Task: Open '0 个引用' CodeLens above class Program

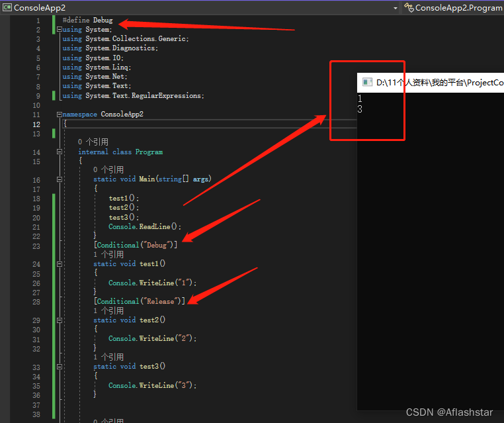Action: tap(93, 142)
